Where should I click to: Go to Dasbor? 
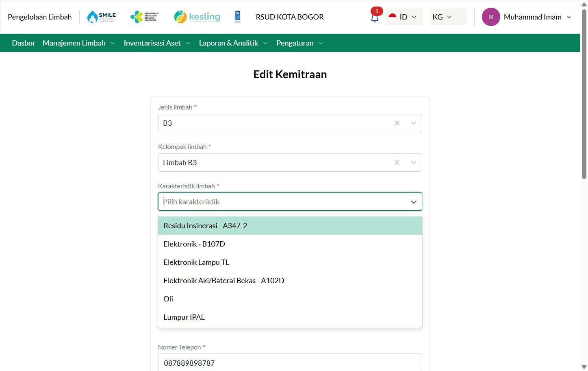tap(24, 43)
